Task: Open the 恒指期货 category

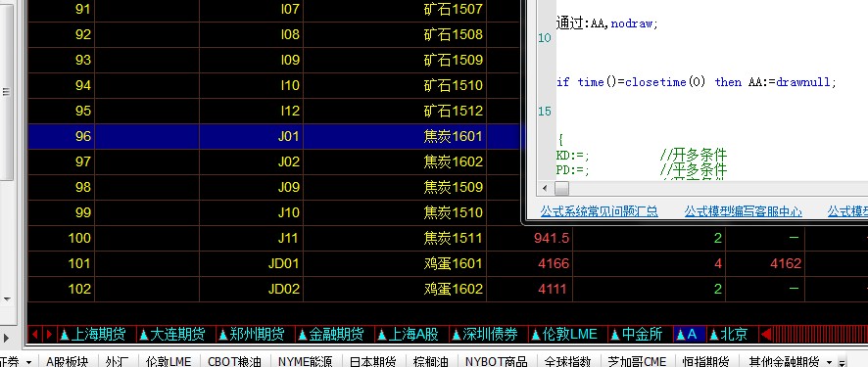Action: tap(705, 361)
